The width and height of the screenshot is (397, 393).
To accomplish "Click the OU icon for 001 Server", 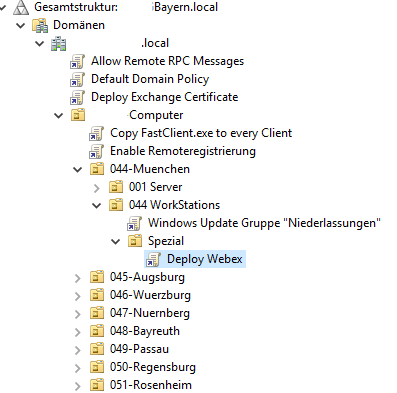I will point(116,187).
